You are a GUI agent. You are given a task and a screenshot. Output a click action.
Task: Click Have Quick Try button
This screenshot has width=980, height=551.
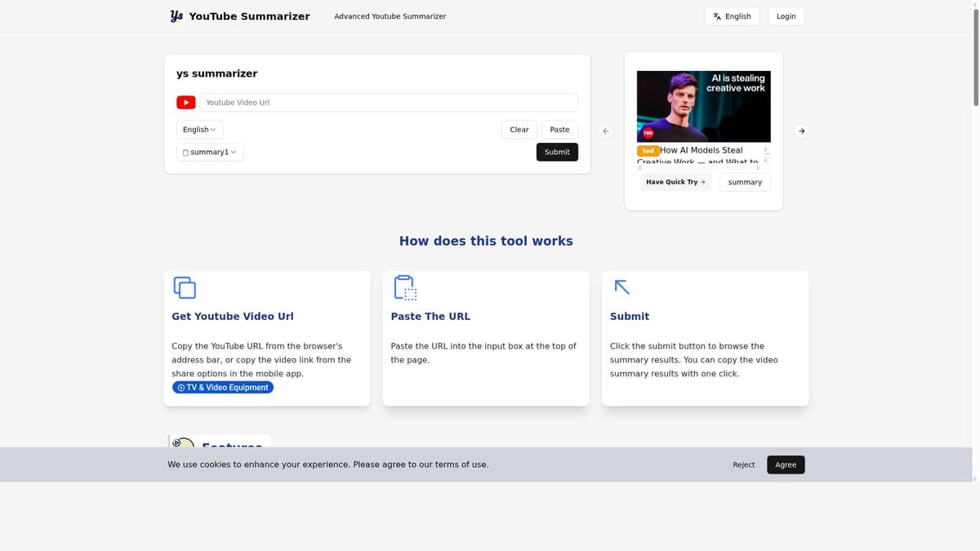675,182
